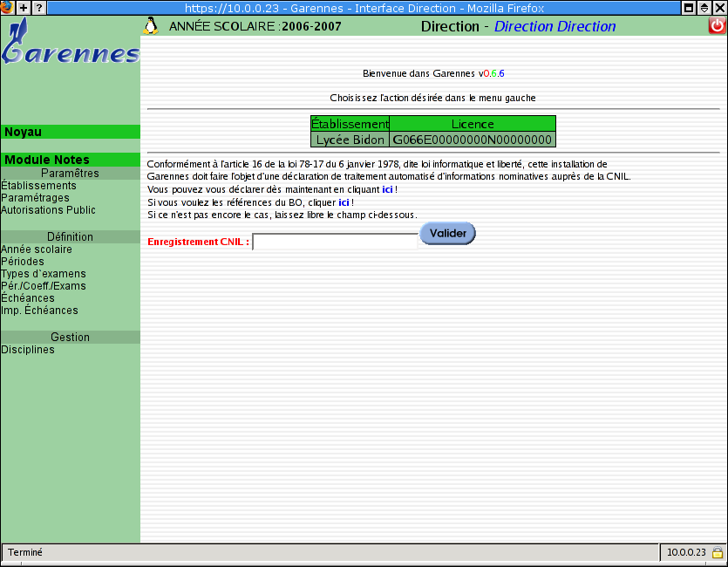Click the 'ici' link to declare to CNIL
728x567 pixels.
(x=387, y=189)
